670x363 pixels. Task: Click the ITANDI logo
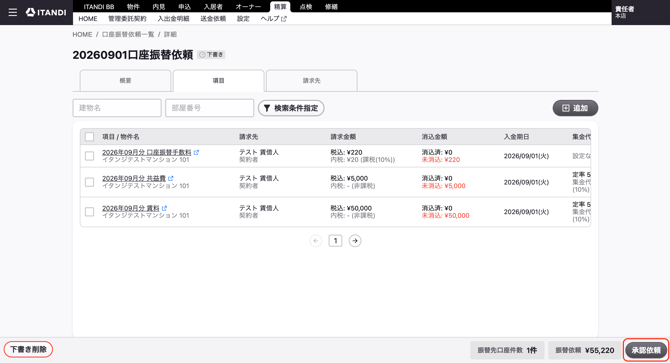(x=46, y=12)
